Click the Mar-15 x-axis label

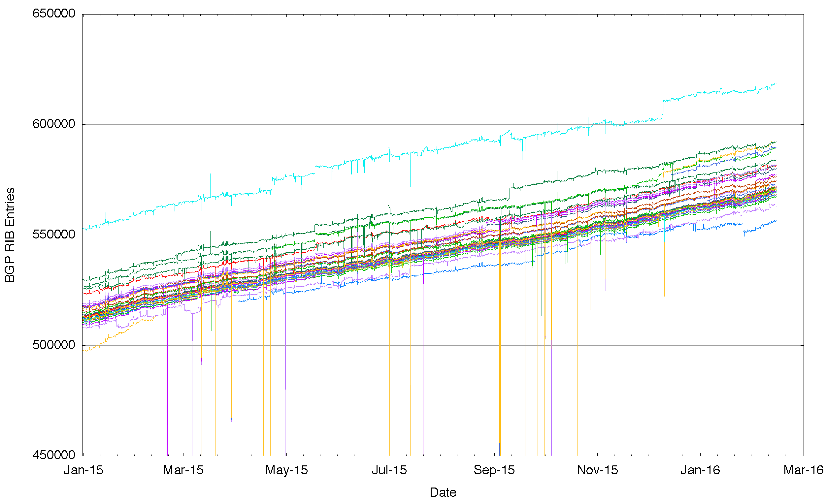point(183,470)
